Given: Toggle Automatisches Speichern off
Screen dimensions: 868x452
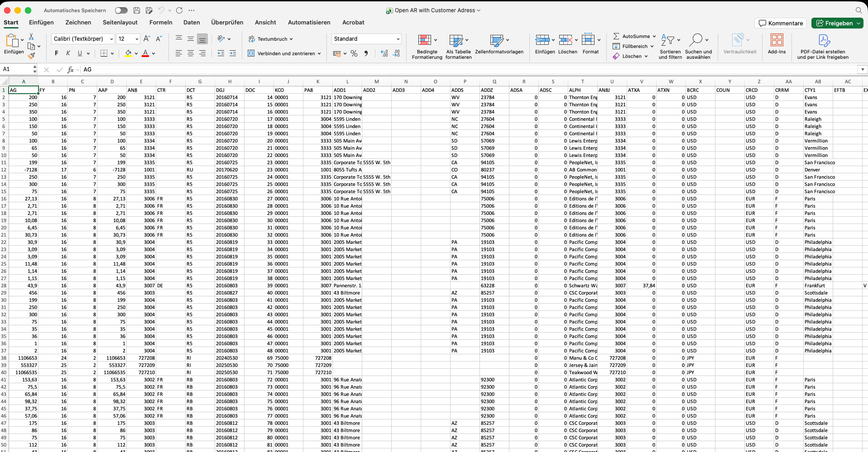Looking at the screenshot, I should coord(121,10).
